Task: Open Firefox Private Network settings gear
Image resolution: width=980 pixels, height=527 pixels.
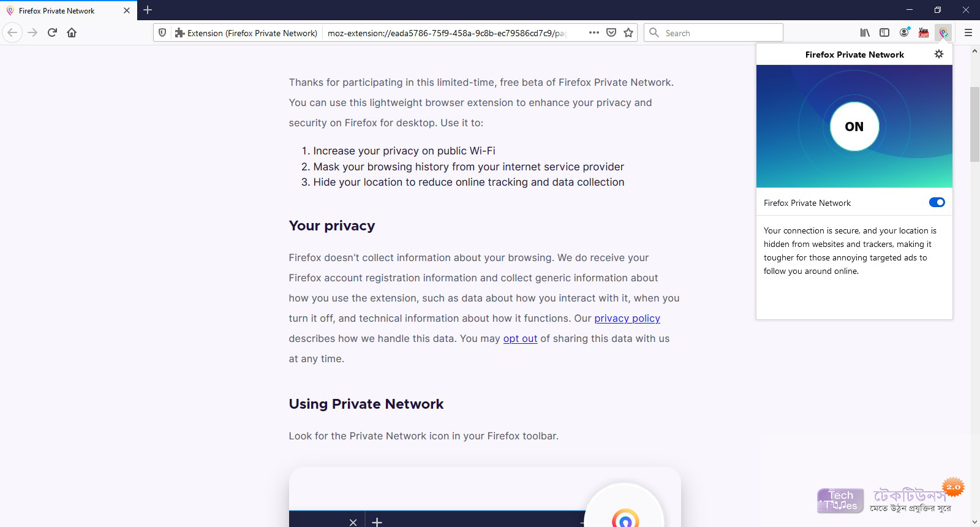Action: coord(939,54)
